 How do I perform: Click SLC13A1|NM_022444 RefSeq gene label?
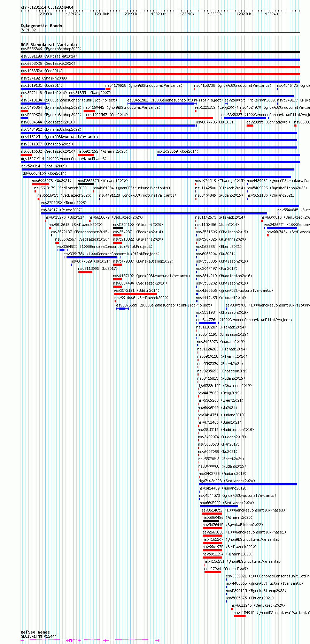click(x=39, y=636)
